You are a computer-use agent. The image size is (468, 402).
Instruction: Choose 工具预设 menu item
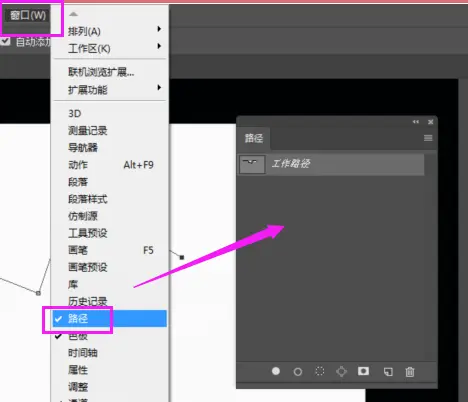click(x=110, y=233)
